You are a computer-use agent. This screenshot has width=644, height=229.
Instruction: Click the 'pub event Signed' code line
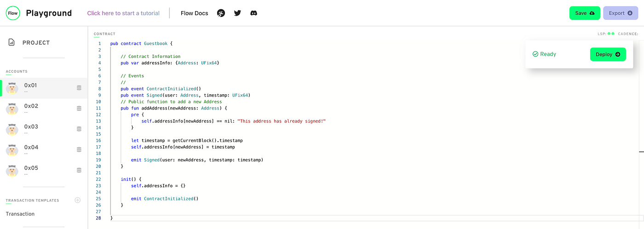pyautogui.click(x=185, y=95)
